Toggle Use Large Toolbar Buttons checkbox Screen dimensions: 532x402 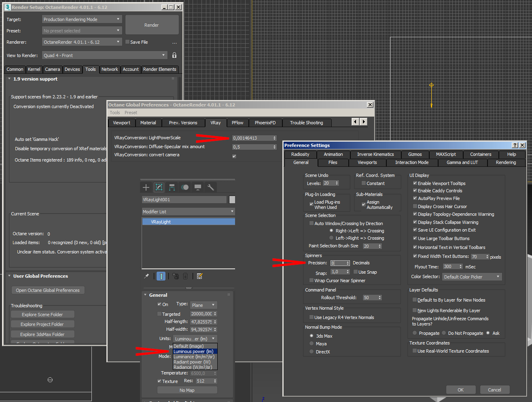[415, 238]
